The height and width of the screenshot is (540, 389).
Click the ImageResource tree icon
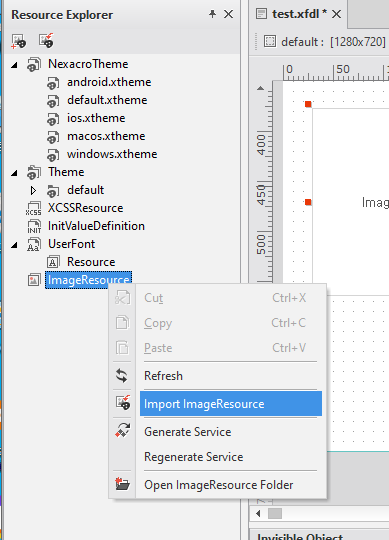tap(34, 280)
